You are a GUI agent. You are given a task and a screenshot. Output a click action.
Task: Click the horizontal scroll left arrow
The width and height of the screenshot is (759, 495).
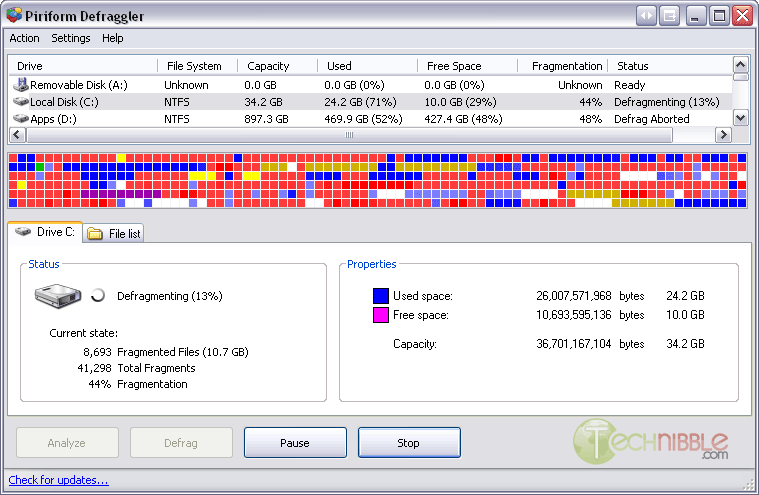pyautogui.click(x=17, y=135)
